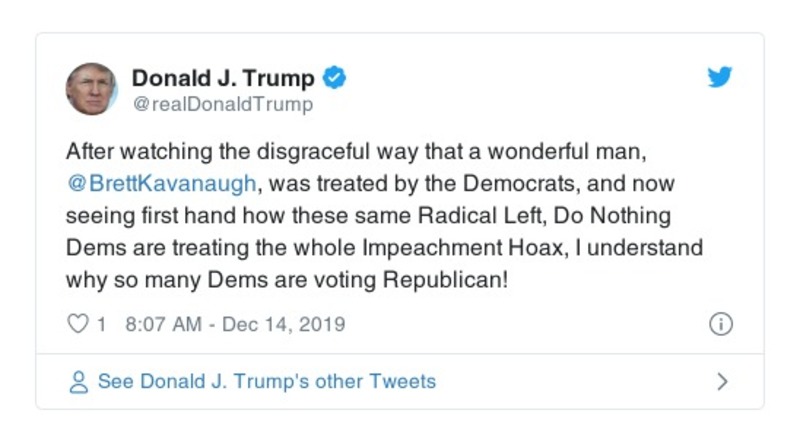
Task: Like the tweet with the heart icon
Action: coord(77,324)
